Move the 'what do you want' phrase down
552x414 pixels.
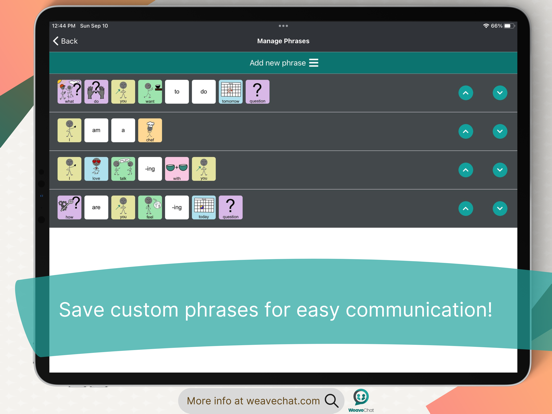pyautogui.click(x=500, y=93)
